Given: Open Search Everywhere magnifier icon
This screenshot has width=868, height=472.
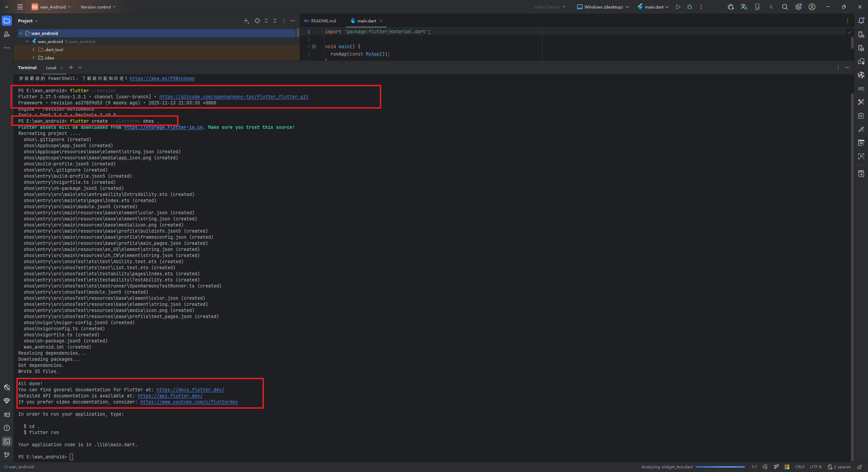Looking at the screenshot, I should pyautogui.click(x=785, y=7).
